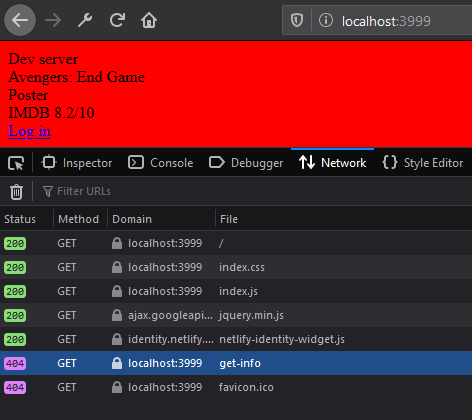Click the GET method cell for index.js
The image size is (472, 420).
67,291
